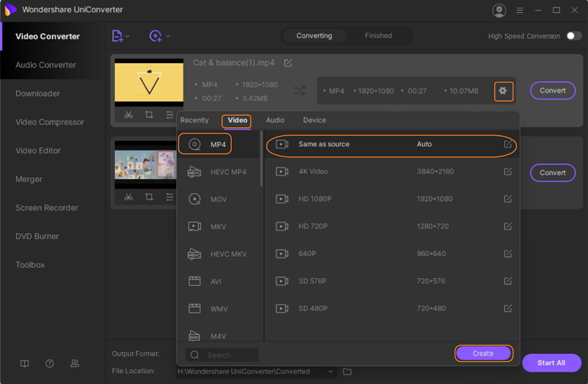The height and width of the screenshot is (384, 588).
Task: Click the format Search field
Action: pyautogui.click(x=222, y=355)
